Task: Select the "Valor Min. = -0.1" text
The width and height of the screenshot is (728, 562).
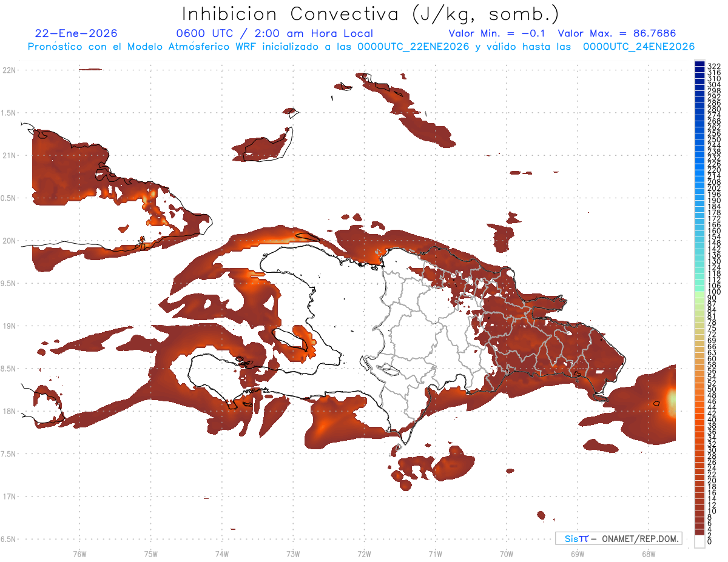Action: pos(497,34)
